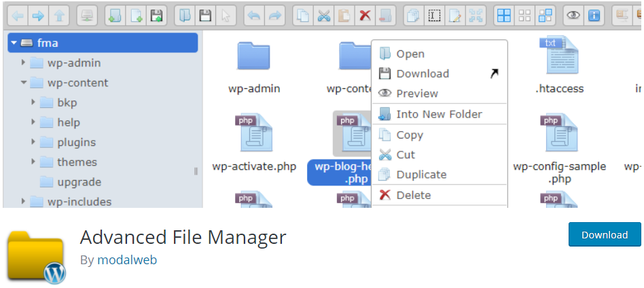Click the black floppy download toolbar icon
The width and height of the screenshot is (644, 288).
coord(205,16)
